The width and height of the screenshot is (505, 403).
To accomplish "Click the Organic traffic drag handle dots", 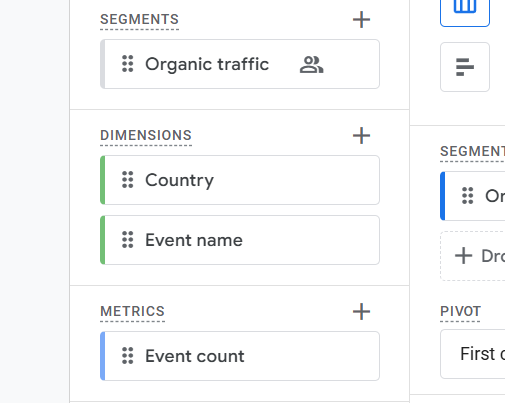I will coord(128,64).
